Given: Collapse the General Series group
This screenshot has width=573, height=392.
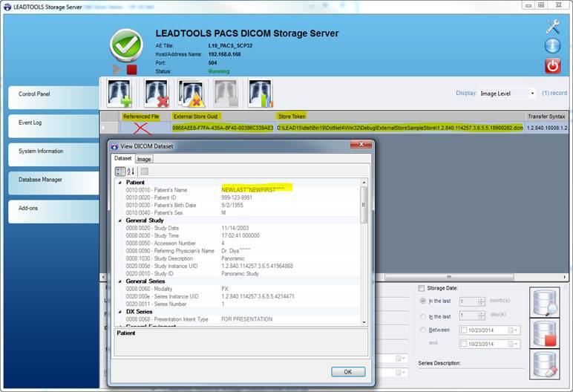Looking at the screenshot, I should click(119, 281).
